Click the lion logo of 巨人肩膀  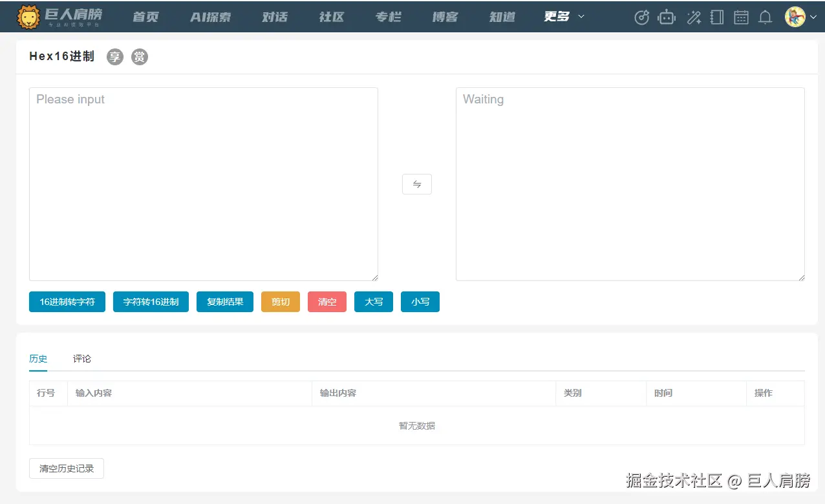pos(28,16)
